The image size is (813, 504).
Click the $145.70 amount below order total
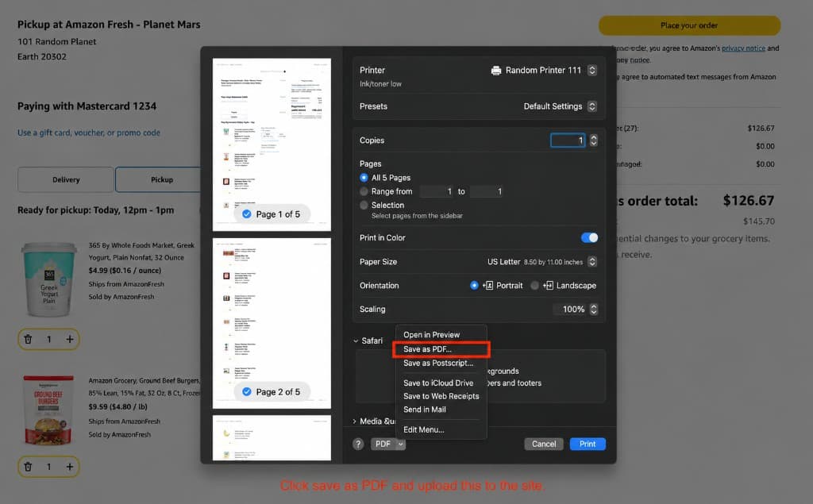coord(758,221)
